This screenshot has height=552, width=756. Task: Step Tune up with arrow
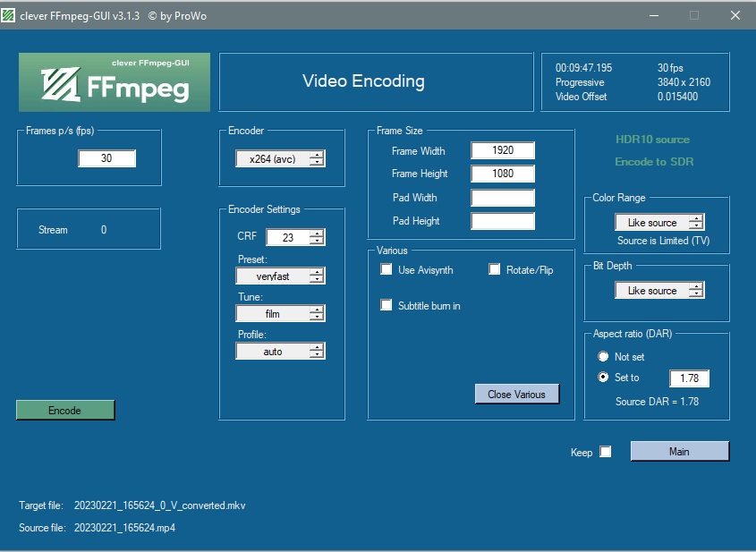pyautogui.click(x=317, y=310)
